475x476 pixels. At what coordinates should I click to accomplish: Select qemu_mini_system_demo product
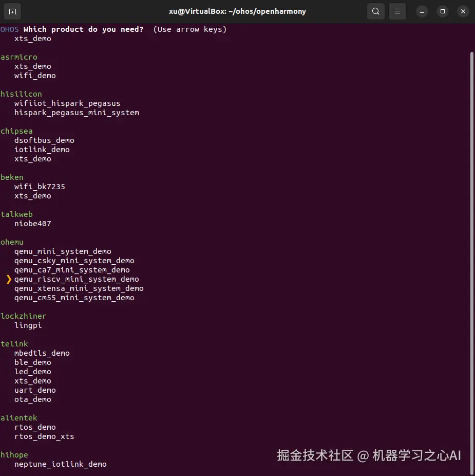tap(63, 251)
